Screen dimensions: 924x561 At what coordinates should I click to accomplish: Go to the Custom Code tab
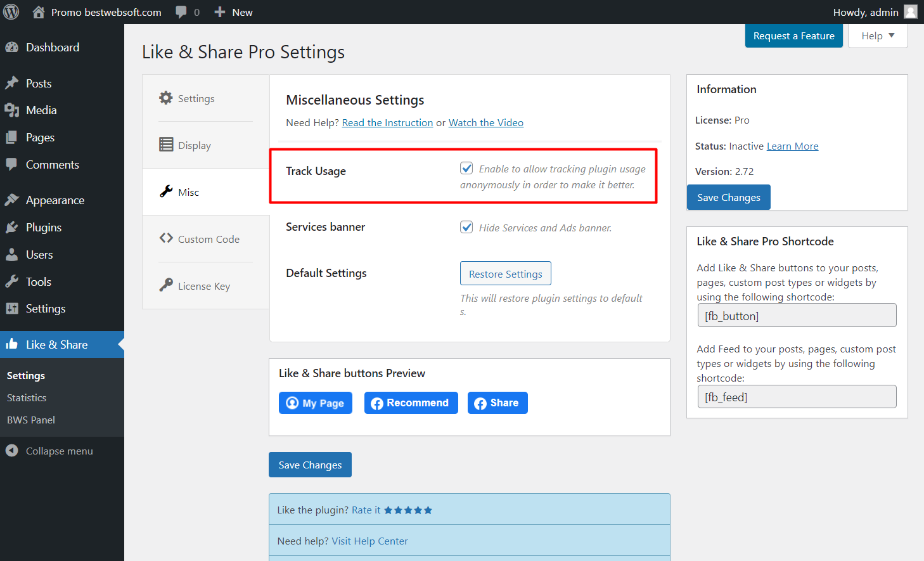[206, 239]
